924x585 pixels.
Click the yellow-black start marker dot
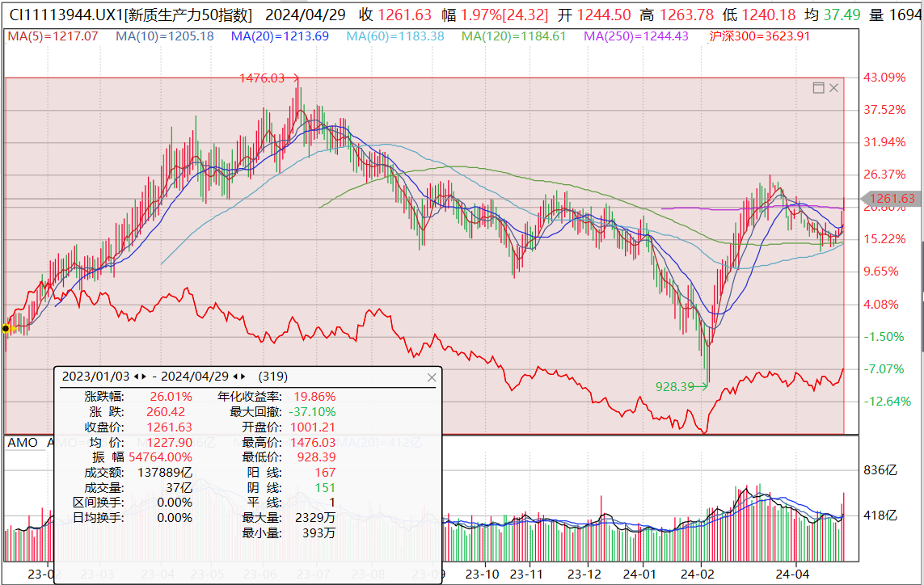pyautogui.click(x=6, y=328)
